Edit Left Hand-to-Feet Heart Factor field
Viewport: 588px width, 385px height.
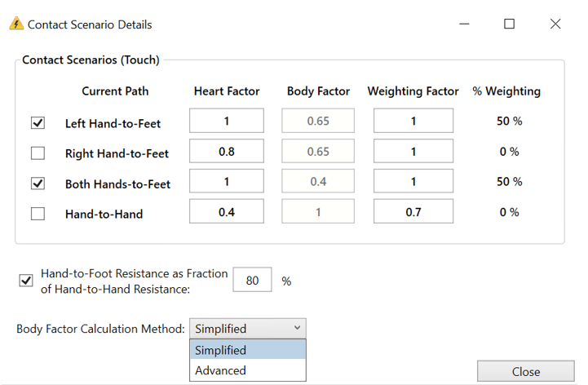pyautogui.click(x=227, y=121)
